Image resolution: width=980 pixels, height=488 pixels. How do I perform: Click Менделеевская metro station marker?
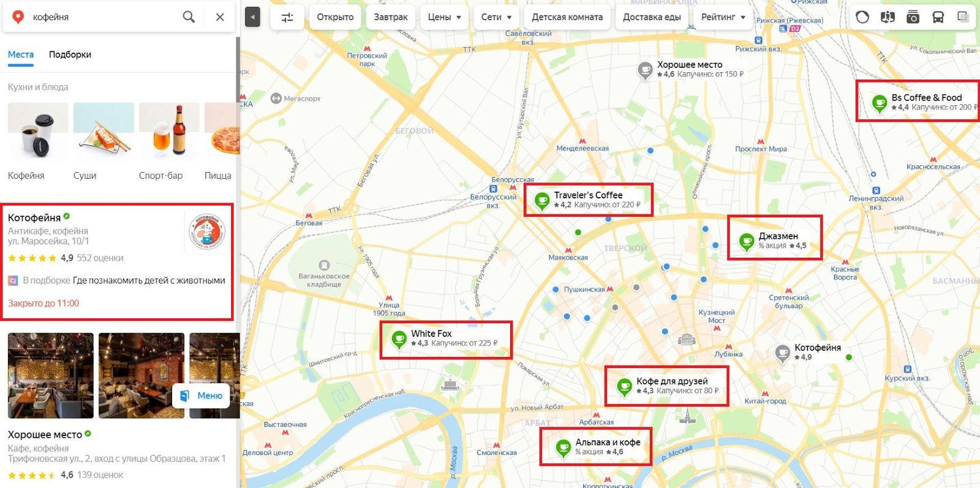(x=582, y=141)
